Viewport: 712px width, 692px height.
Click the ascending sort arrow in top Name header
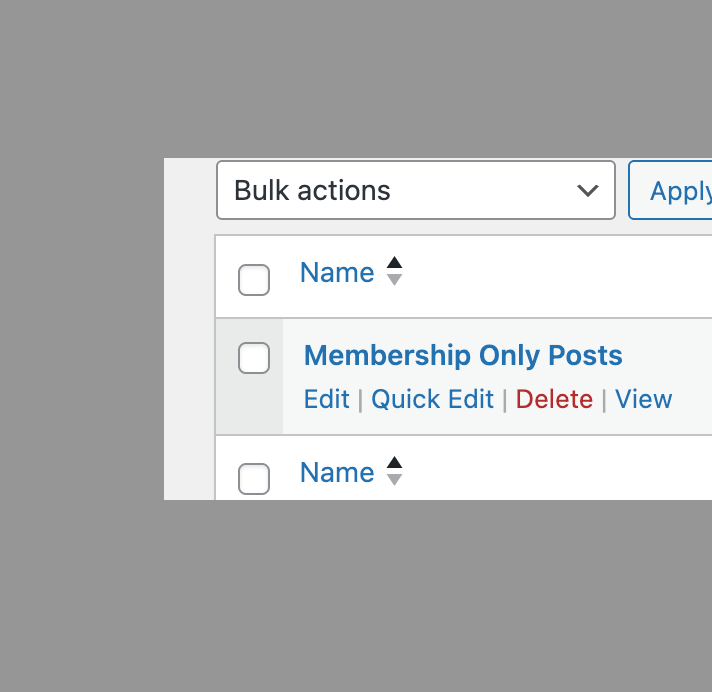coord(394,262)
